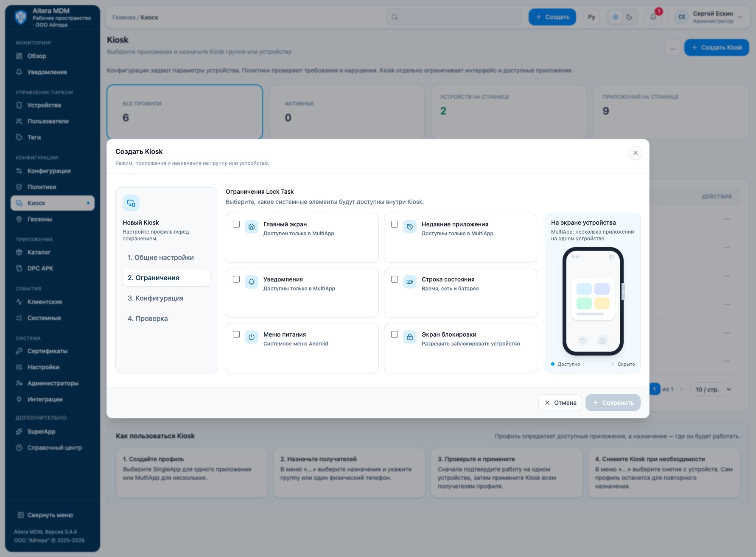The width and height of the screenshot is (756, 557).
Task: Enable the Недавние приложения checkbox
Action: pos(395,224)
